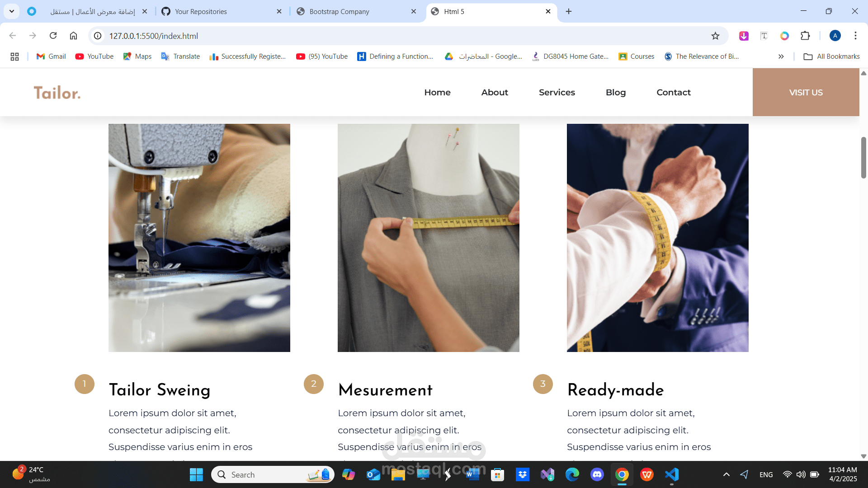Image resolution: width=868 pixels, height=488 pixels.
Task: Reload the current page
Action: (x=53, y=36)
